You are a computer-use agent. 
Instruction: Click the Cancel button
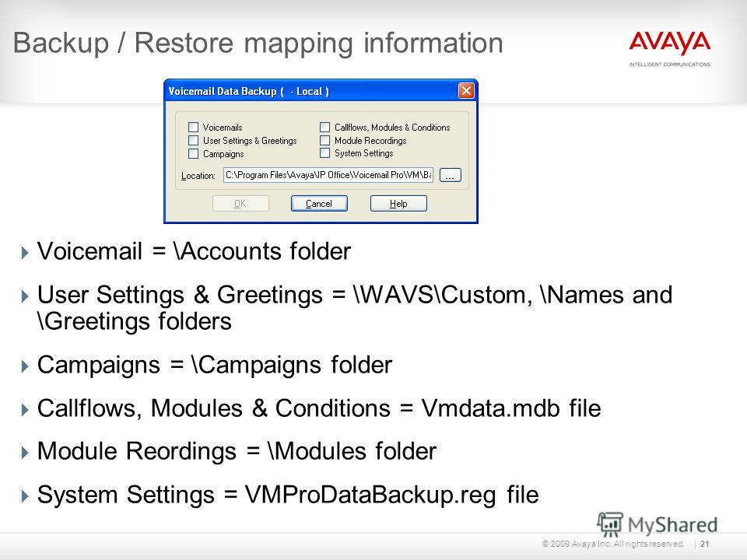319,203
